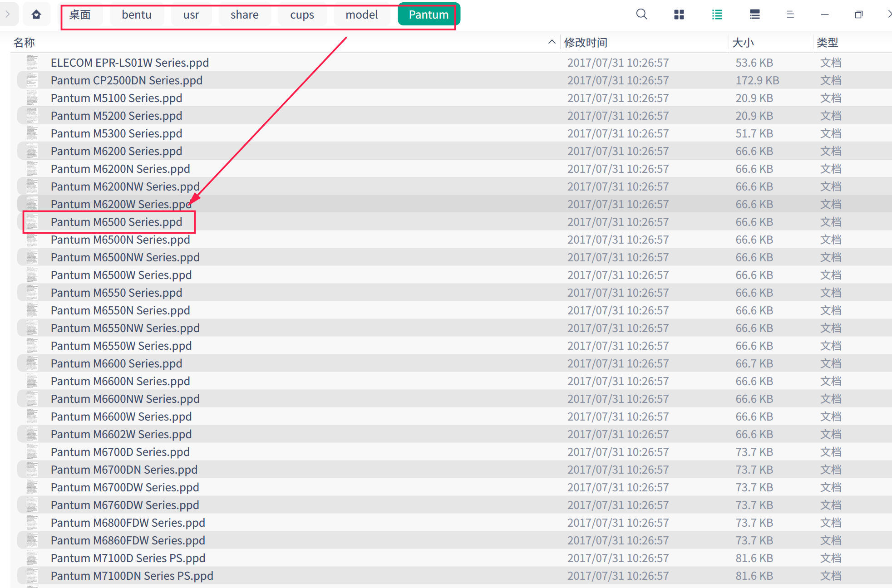Click the 172.9 KB size cell
Image resolution: width=892 pixels, height=588 pixels.
pos(757,80)
